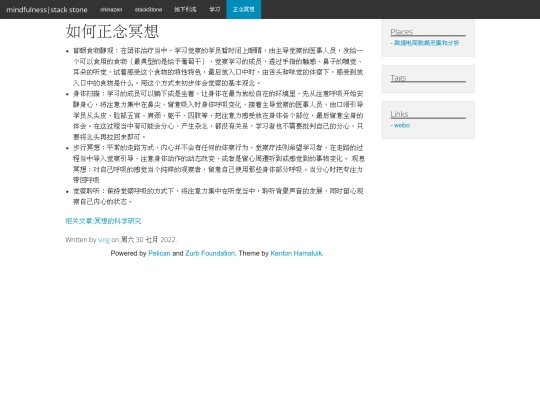Open the Zurb Foundation footer link
This screenshot has width=540, height=405.
coord(210,253)
